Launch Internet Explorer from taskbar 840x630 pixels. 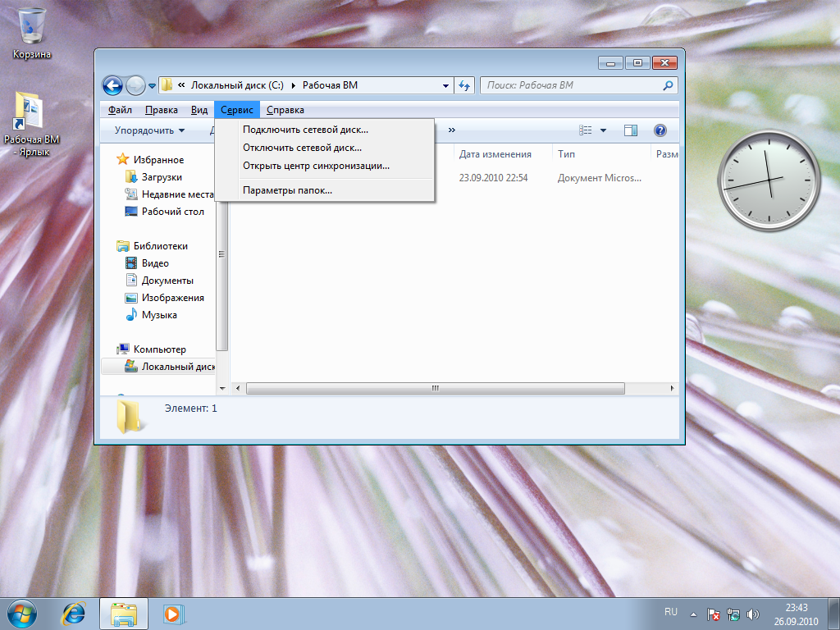[x=73, y=614]
